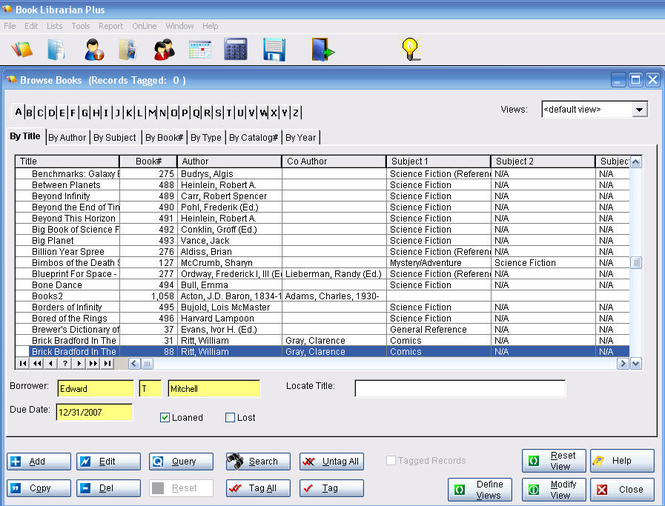Open the single borrower person icon

pos(94,49)
